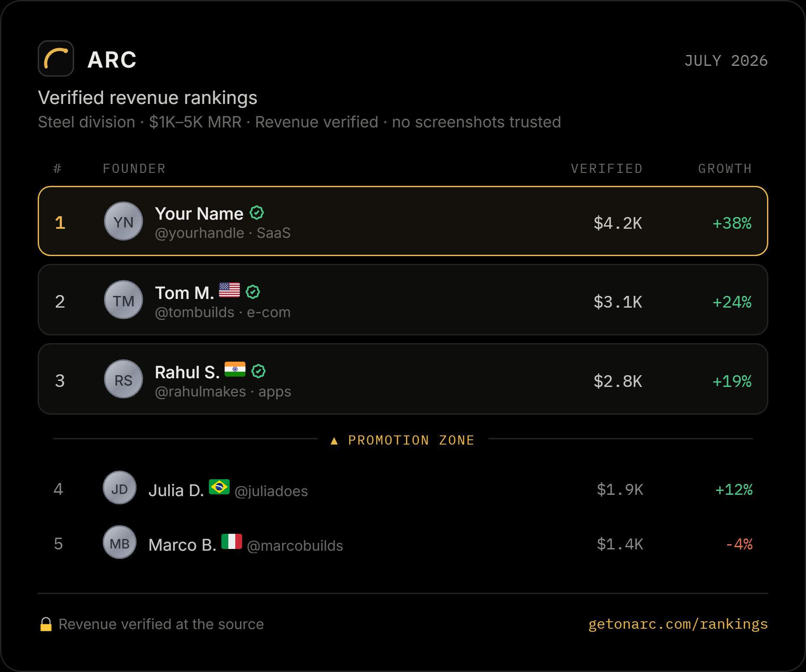
Task: Open the @marcobuilds handle
Action: (295, 546)
